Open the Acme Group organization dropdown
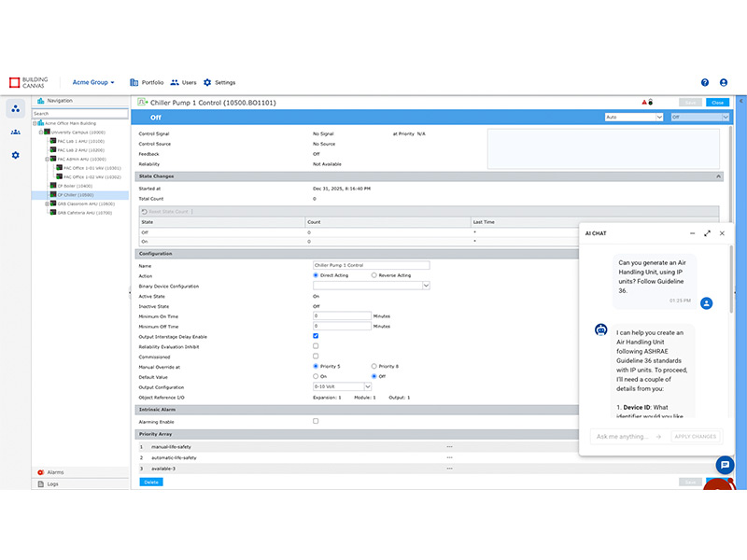Viewport: 747px width, 560px height. 93,82
